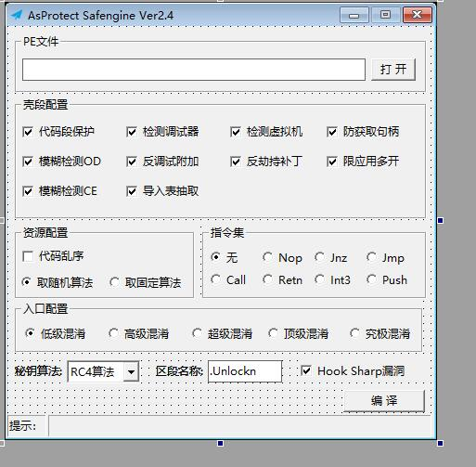Open the RC4算法 dropdown arrow

(131, 371)
